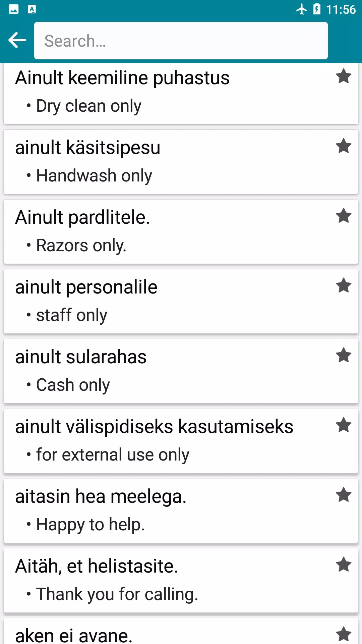Tap the picture notification icon in status bar
This screenshot has height=644, width=362.
[14, 9]
